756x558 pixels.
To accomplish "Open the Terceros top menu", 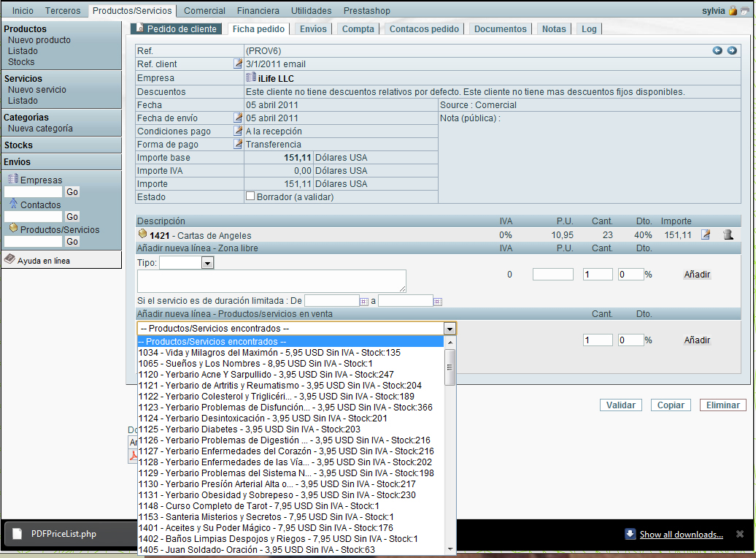I will click(63, 11).
